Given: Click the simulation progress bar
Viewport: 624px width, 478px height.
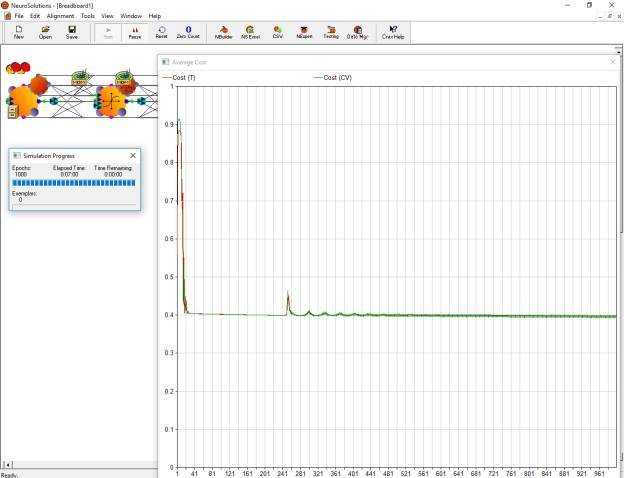Looking at the screenshot, I should click(74, 183).
